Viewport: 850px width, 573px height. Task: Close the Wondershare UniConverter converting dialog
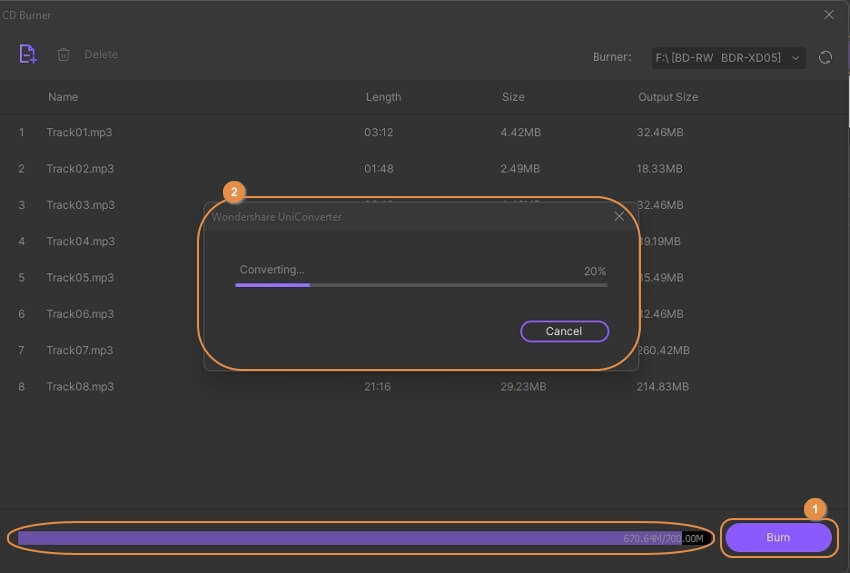pyautogui.click(x=619, y=216)
